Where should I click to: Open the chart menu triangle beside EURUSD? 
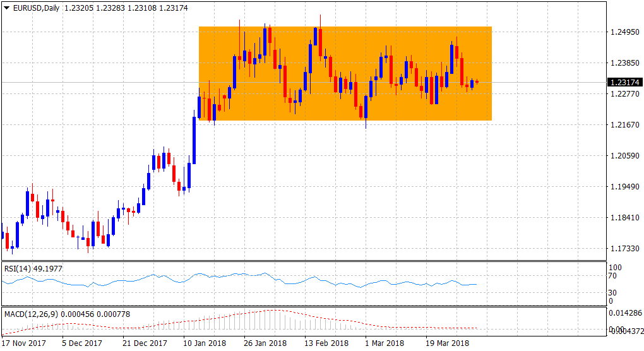click(6, 8)
